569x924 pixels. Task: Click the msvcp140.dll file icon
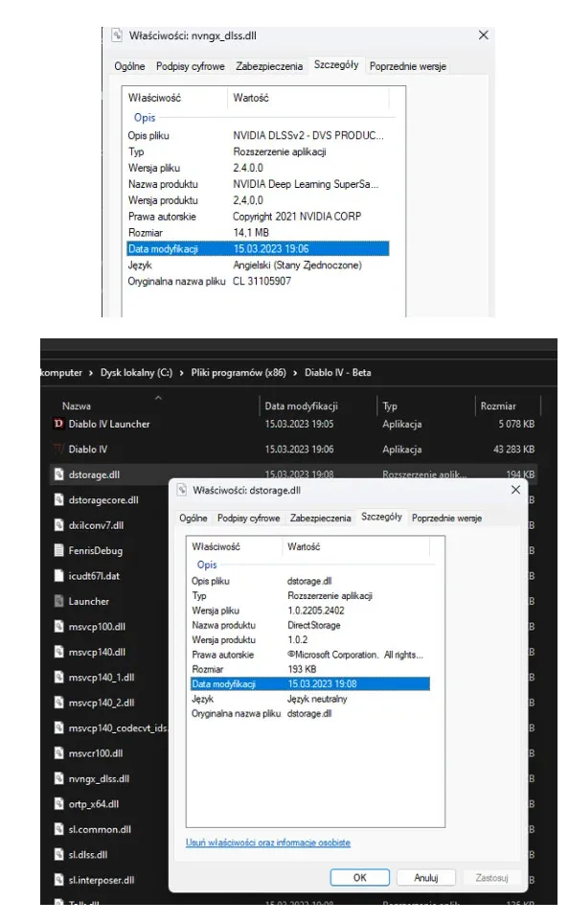(x=58, y=652)
